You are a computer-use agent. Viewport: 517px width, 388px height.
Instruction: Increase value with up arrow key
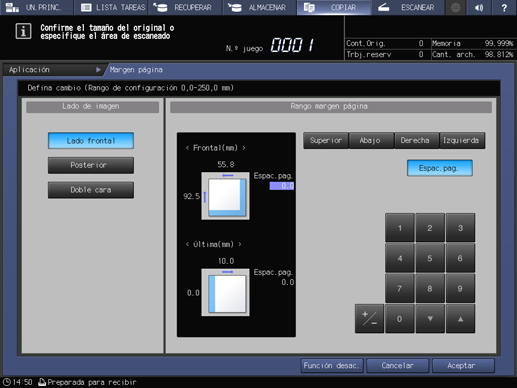click(x=460, y=319)
